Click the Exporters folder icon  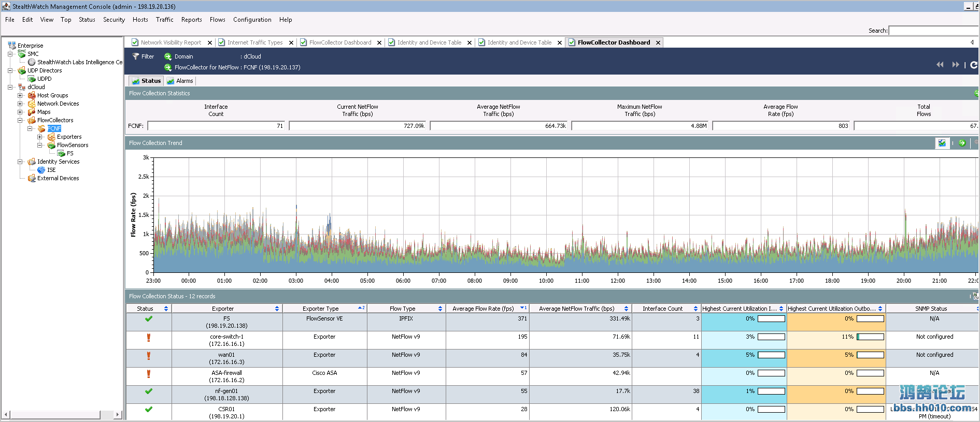[51, 137]
